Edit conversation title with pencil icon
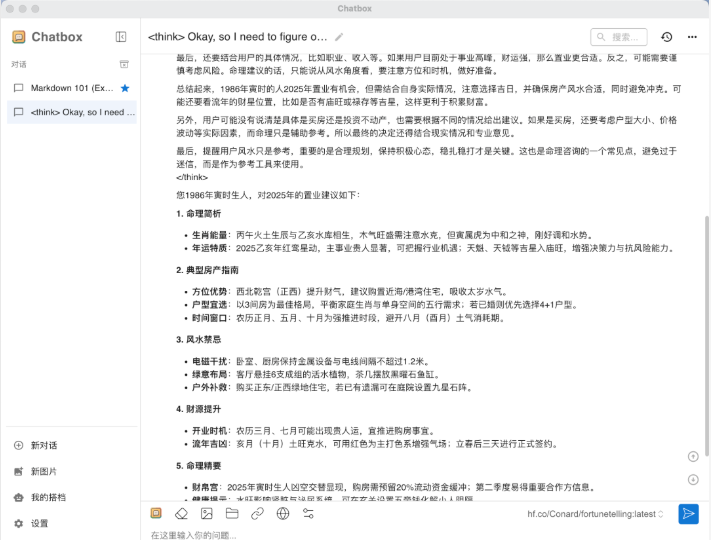 (339, 37)
